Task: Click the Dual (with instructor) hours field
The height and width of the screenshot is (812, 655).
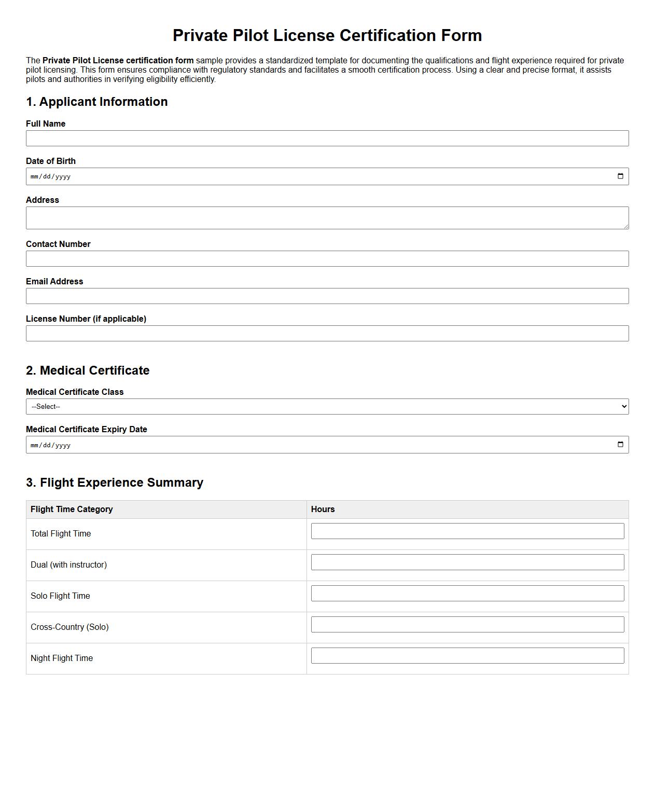Action: click(x=467, y=562)
